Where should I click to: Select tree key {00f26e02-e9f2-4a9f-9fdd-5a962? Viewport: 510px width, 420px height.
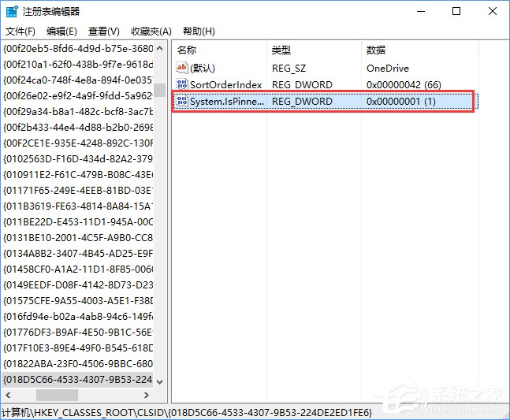pyautogui.click(x=78, y=96)
